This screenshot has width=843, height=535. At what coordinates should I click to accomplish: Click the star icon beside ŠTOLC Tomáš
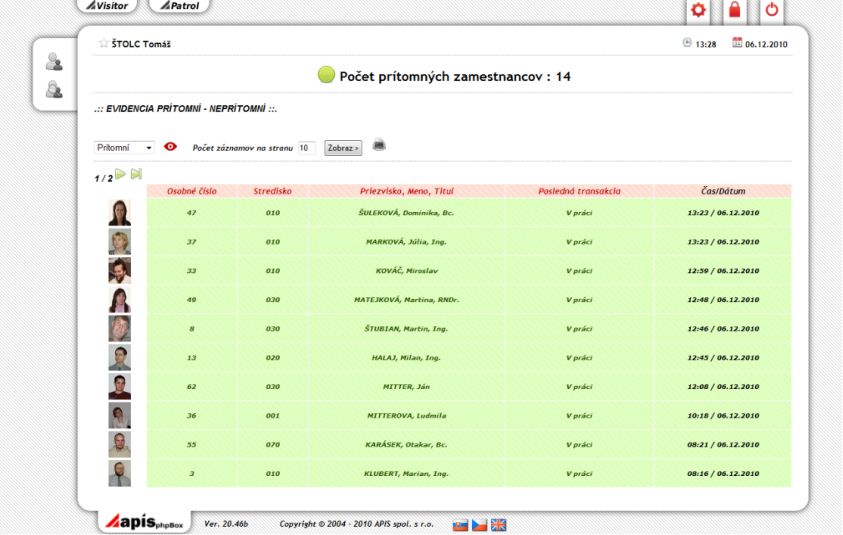tap(103, 43)
